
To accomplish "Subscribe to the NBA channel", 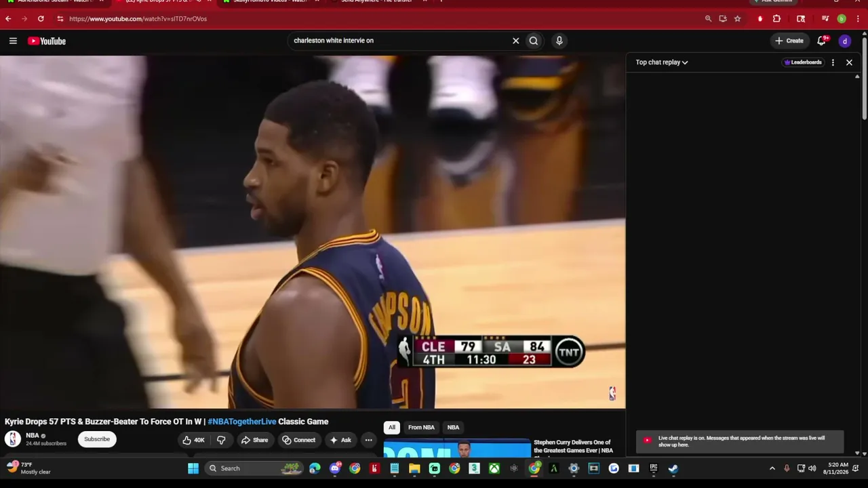I will click(x=97, y=439).
